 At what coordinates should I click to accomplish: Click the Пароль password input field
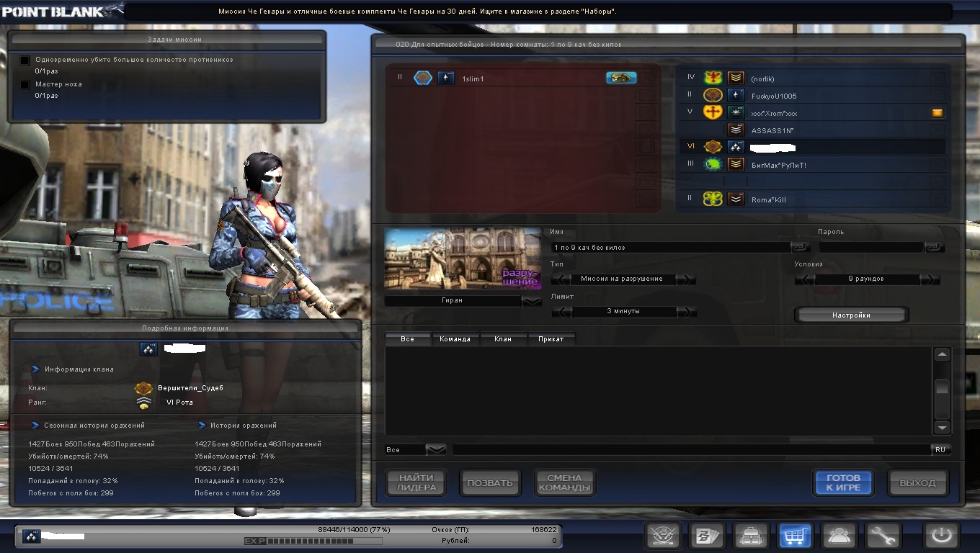point(871,247)
